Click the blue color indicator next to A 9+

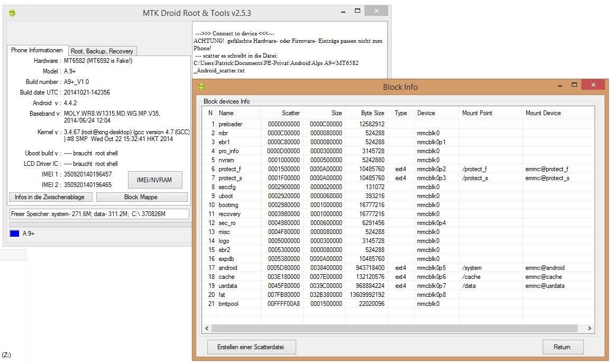tap(14, 234)
